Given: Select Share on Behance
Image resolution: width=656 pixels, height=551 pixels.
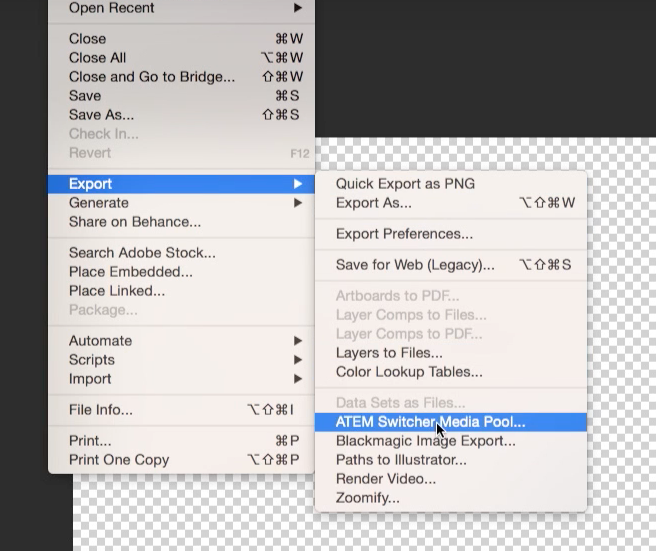Looking at the screenshot, I should 181,222.
